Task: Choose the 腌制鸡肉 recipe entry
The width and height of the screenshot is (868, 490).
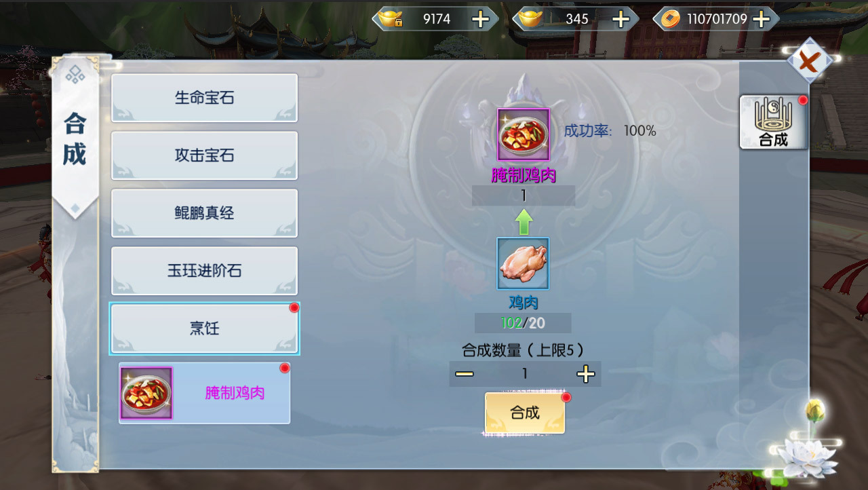Action: [204, 393]
